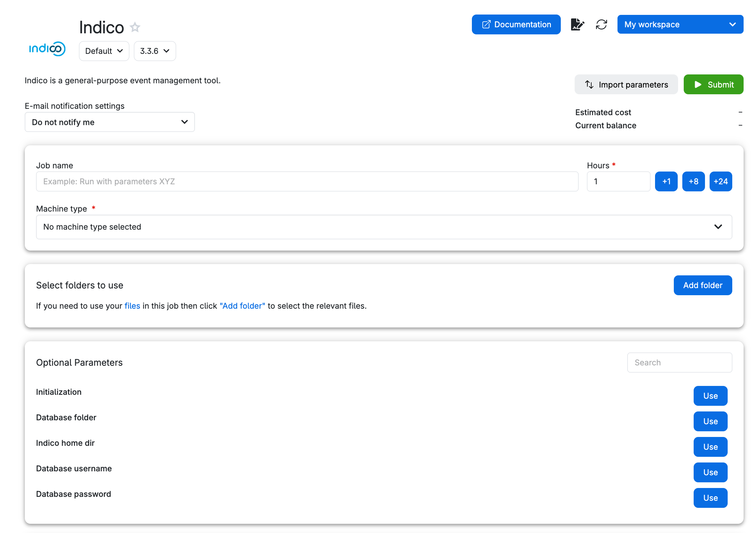Click the refresh icon
This screenshot has width=756, height=533.
602,24
